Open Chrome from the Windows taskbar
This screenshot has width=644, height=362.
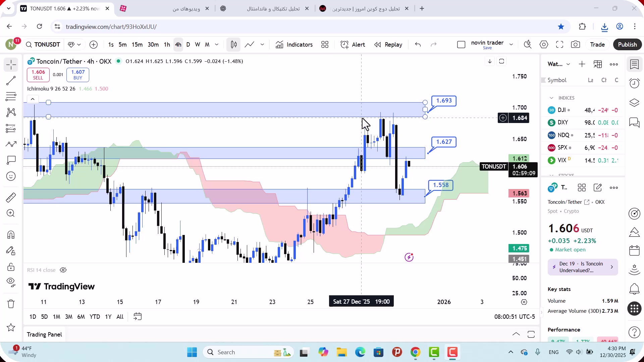click(x=415, y=352)
